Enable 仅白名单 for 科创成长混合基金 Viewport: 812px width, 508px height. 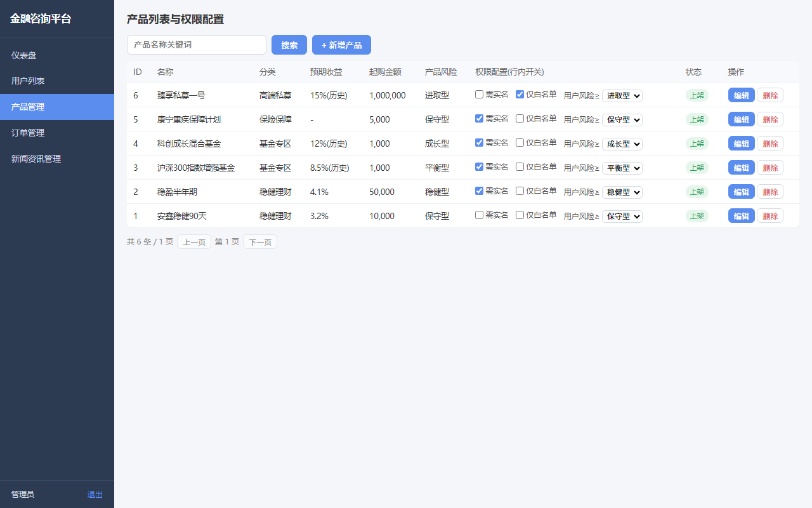pos(520,143)
